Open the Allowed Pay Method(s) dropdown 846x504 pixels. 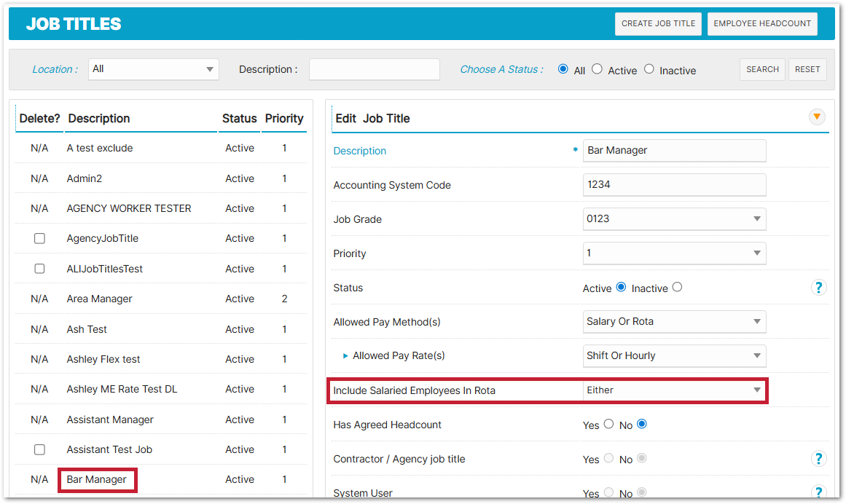(674, 321)
